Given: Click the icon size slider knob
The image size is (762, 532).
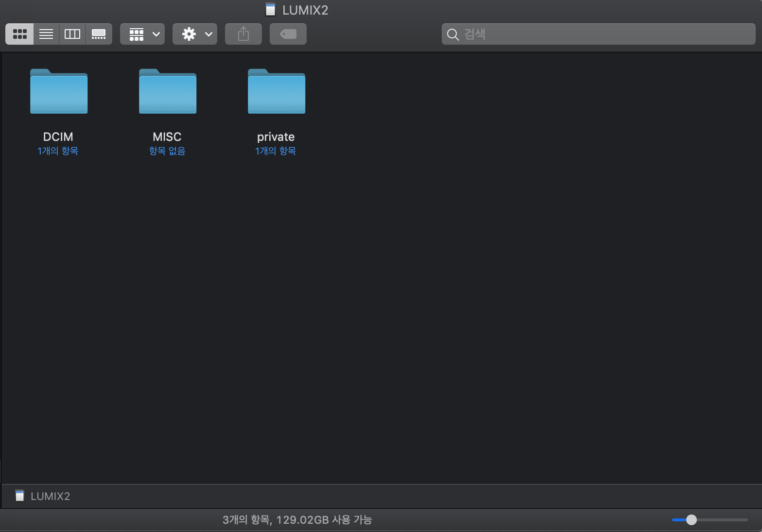Looking at the screenshot, I should [691, 520].
